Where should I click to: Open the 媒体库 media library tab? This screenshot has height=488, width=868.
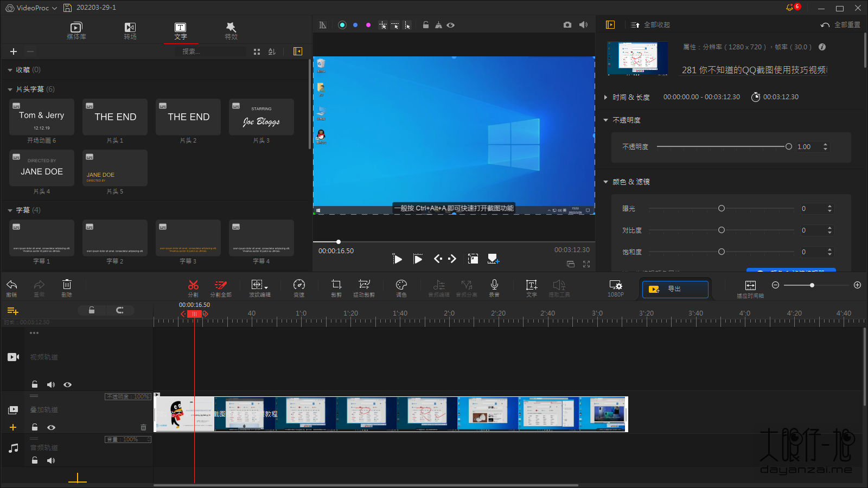(76, 30)
